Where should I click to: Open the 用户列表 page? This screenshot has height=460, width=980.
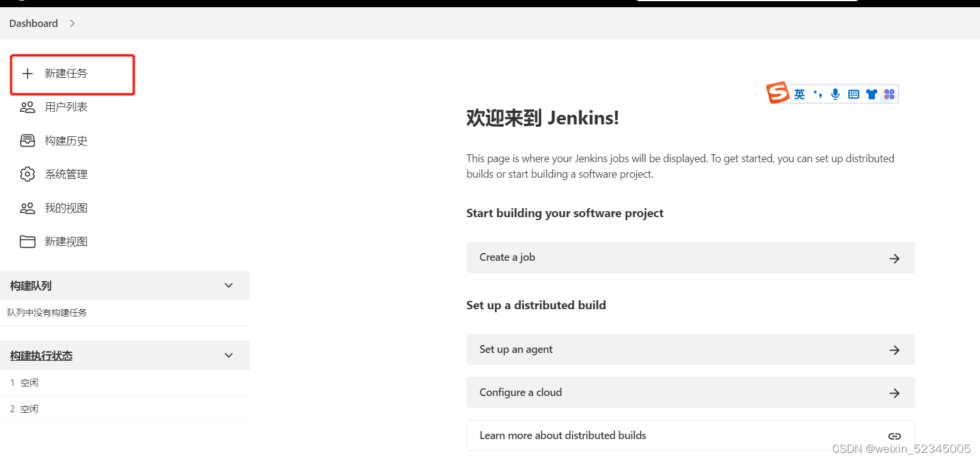pyautogui.click(x=66, y=107)
